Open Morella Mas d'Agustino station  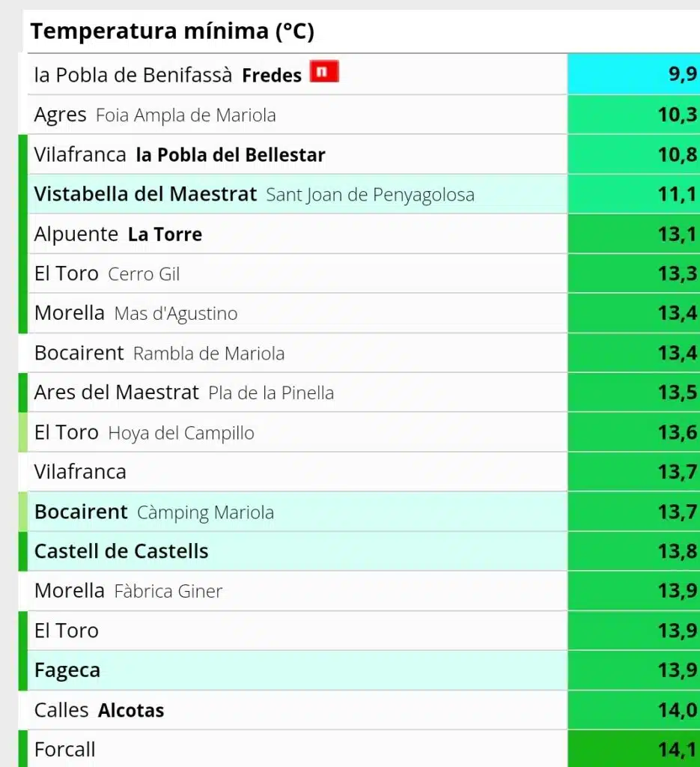coord(297,313)
